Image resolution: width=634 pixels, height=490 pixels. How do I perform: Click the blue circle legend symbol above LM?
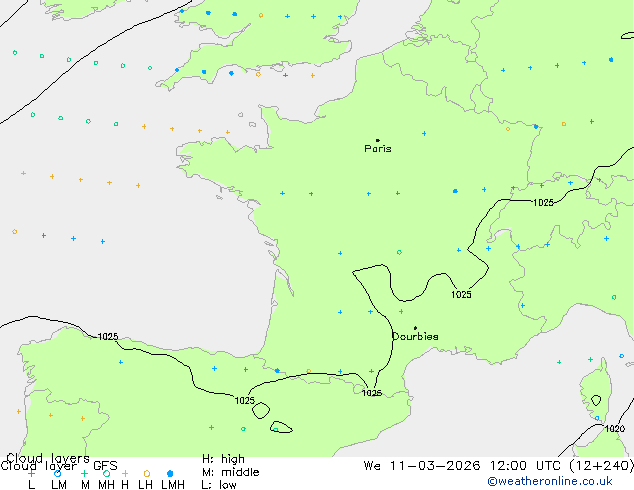point(57,473)
